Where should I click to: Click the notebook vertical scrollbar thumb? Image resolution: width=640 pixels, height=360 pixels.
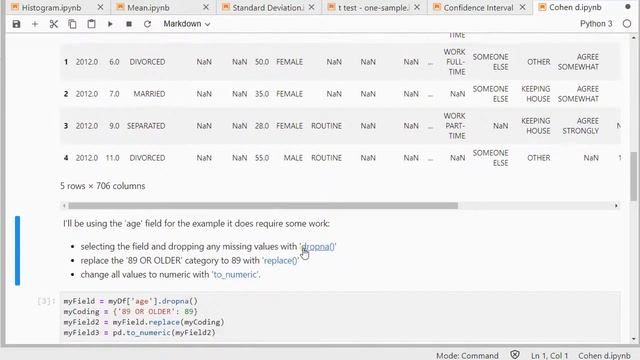[633, 176]
